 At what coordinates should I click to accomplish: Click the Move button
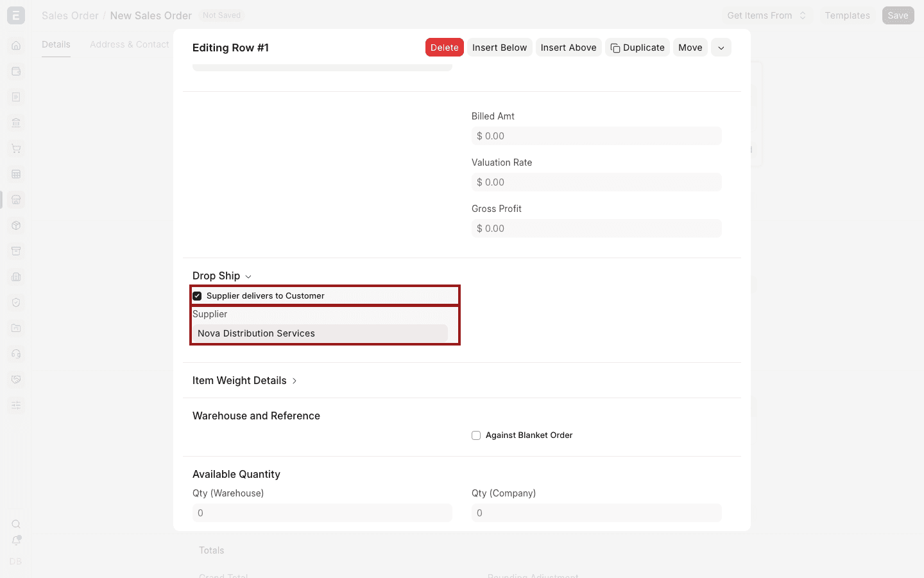690,48
